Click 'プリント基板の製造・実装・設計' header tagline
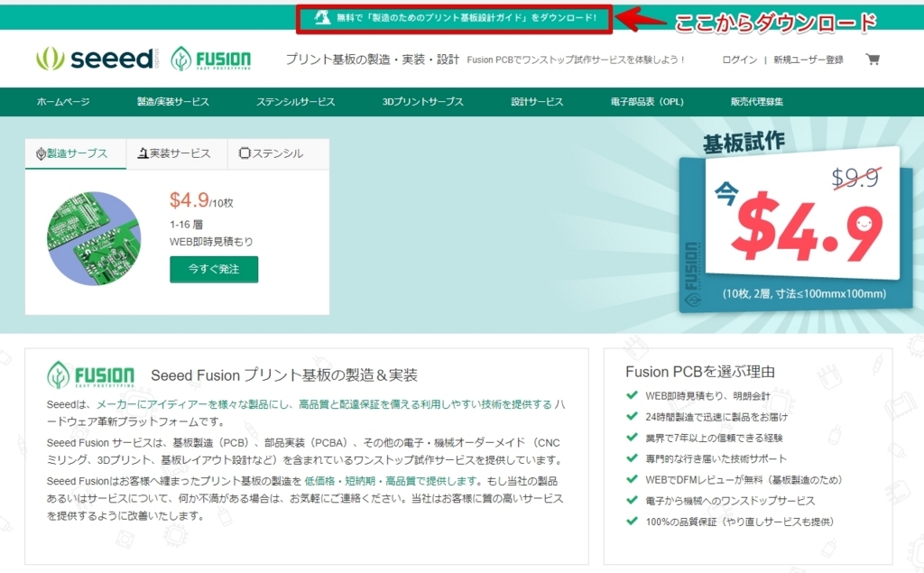Image resolution: width=924 pixels, height=573 pixels. pyautogui.click(x=373, y=60)
